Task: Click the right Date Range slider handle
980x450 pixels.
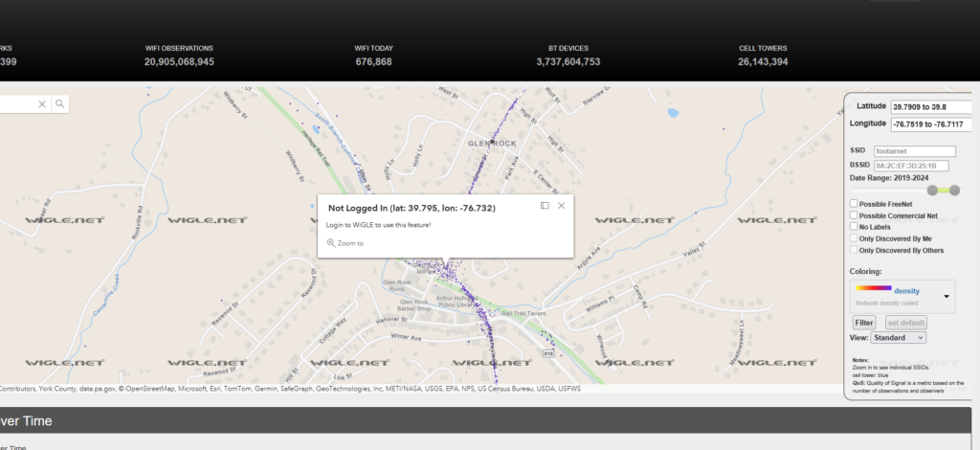Action: click(x=954, y=190)
